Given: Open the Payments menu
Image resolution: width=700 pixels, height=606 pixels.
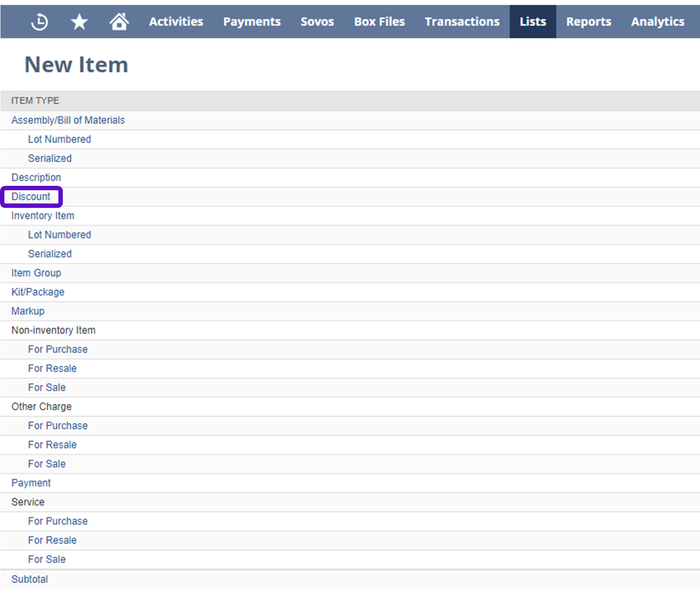Looking at the screenshot, I should [x=252, y=22].
